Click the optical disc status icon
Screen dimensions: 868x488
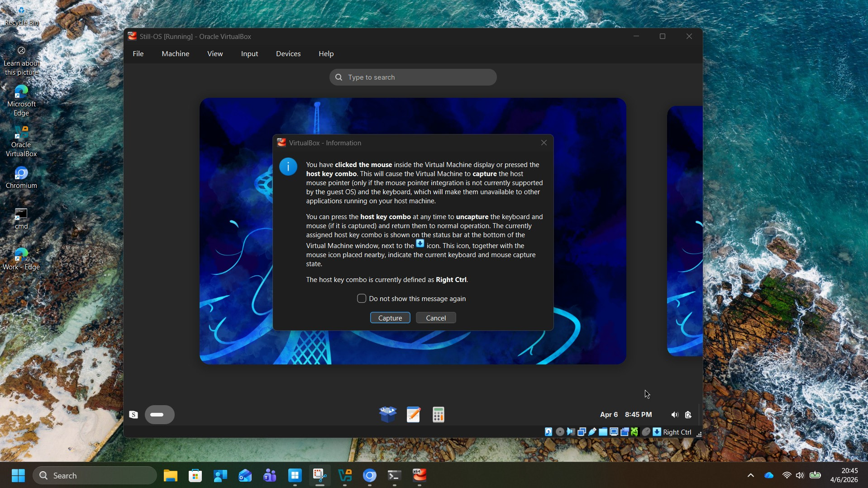point(560,432)
